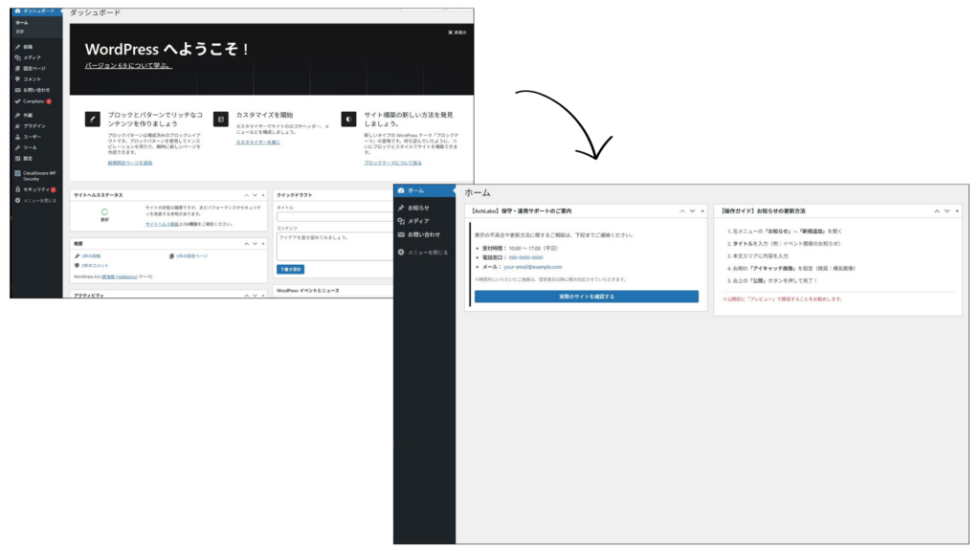Click the コメント (Comments) sidebar icon
This screenshot has height=551, width=980.
18,78
